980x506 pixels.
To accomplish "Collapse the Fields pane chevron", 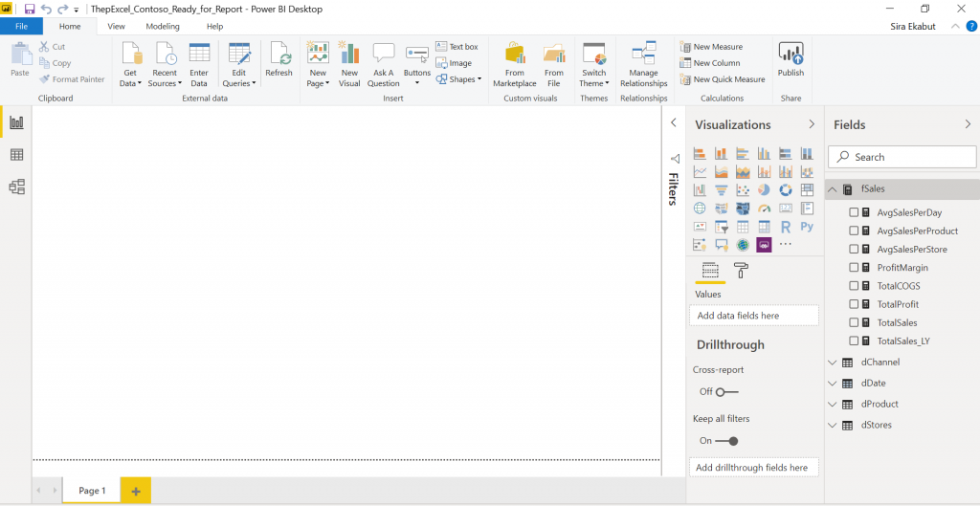I will (x=969, y=124).
